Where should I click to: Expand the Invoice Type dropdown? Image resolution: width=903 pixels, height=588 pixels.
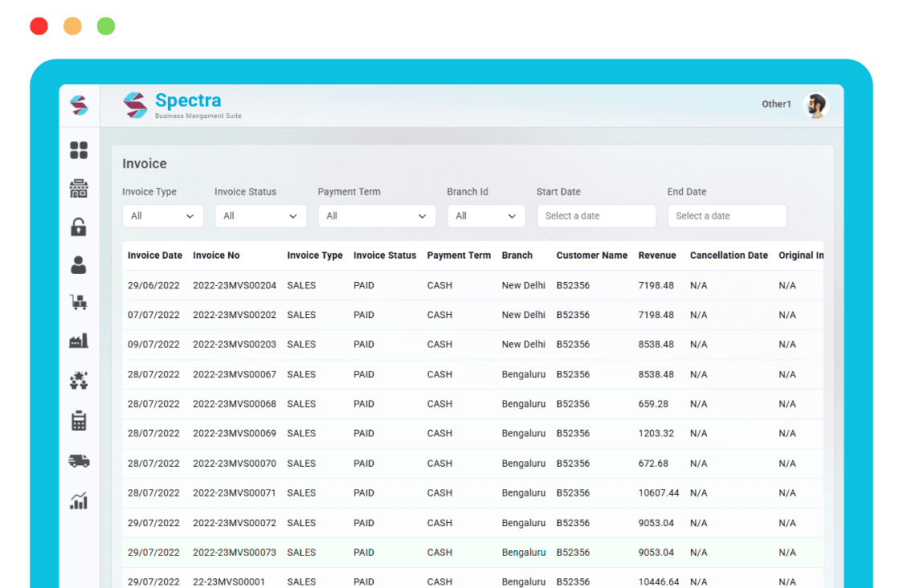pos(163,216)
